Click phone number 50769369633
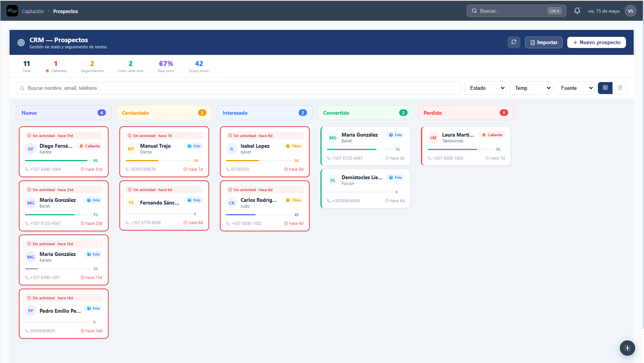This screenshot has width=644, height=363. point(42,331)
